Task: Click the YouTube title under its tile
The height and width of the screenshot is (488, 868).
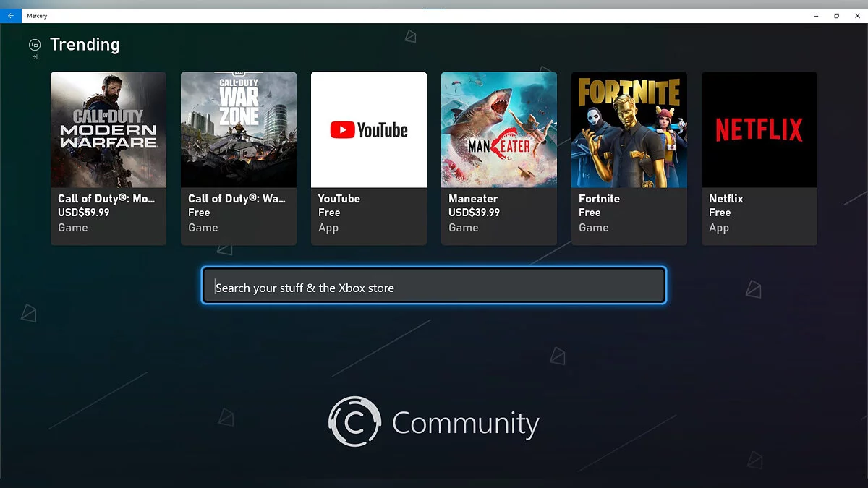Action: tap(339, 198)
